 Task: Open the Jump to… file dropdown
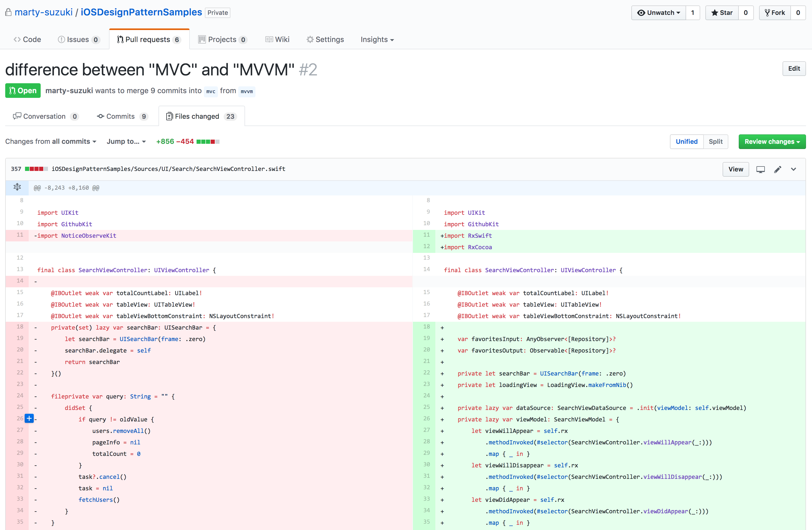pyautogui.click(x=126, y=141)
